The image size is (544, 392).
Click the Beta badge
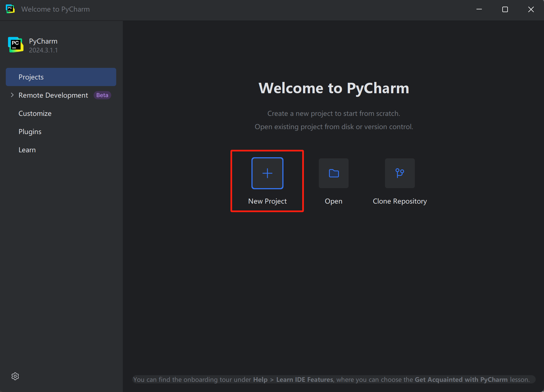pyautogui.click(x=102, y=95)
